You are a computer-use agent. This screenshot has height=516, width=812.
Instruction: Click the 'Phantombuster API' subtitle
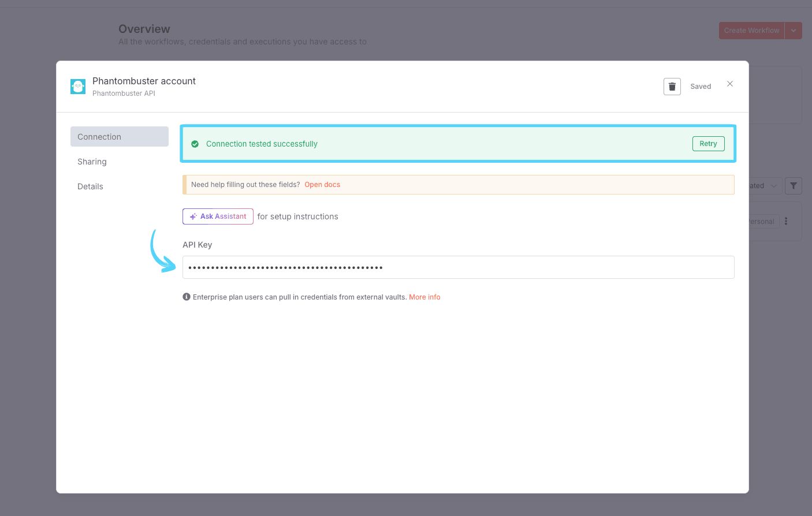point(124,94)
